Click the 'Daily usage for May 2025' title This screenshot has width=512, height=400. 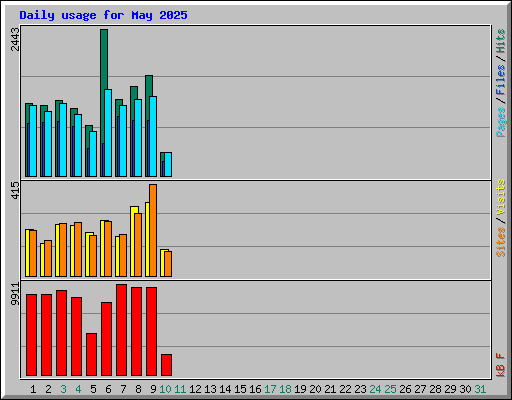coord(103,15)
